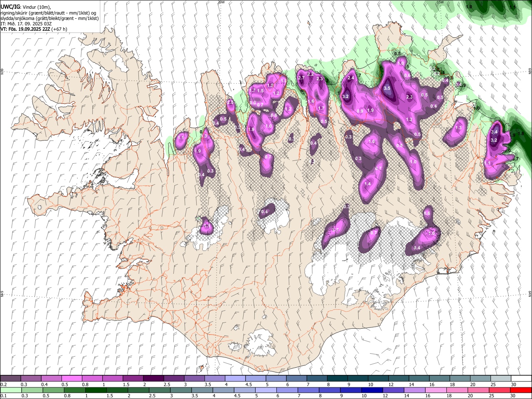Click the 1.8 rain value near east edge
Viewport: 532px width, 399px height.
coord(521,134)
